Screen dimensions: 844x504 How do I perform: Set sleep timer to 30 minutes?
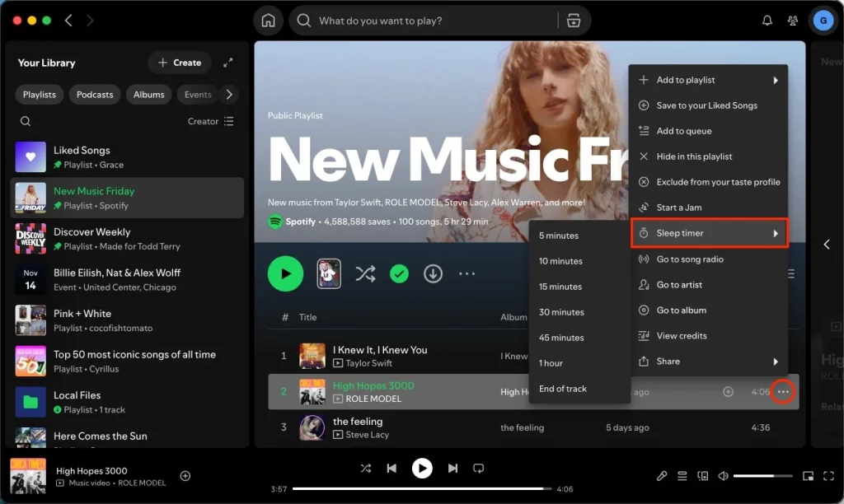point(579,312)
